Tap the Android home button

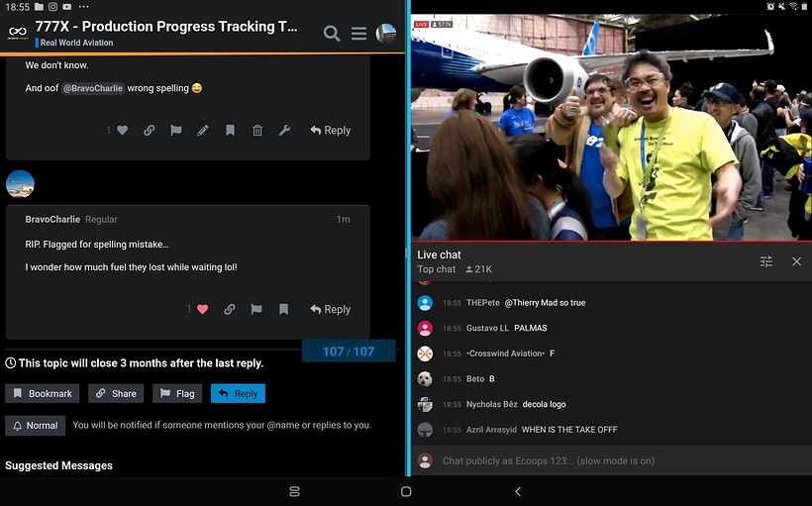[x=406, y=491]
